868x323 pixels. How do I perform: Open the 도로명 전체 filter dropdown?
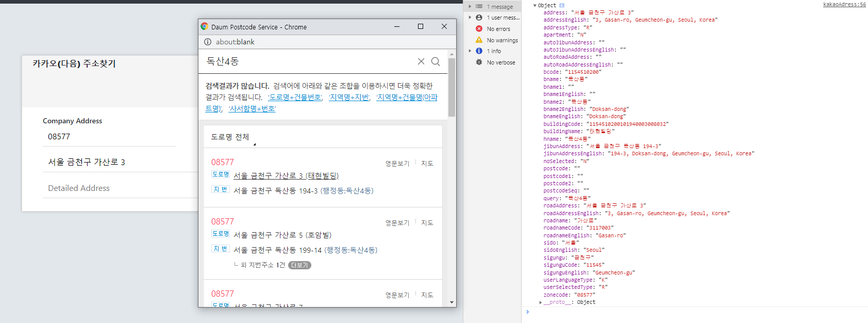[233, 137]
